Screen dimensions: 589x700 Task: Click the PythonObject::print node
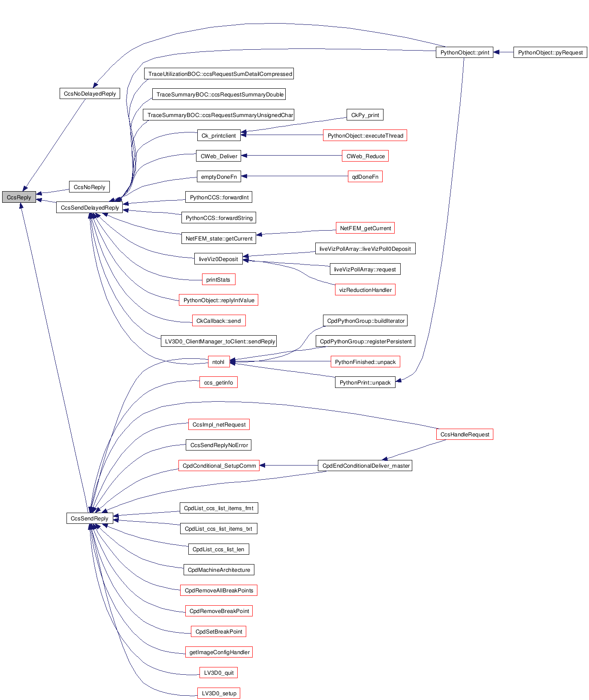pos(465,53)
